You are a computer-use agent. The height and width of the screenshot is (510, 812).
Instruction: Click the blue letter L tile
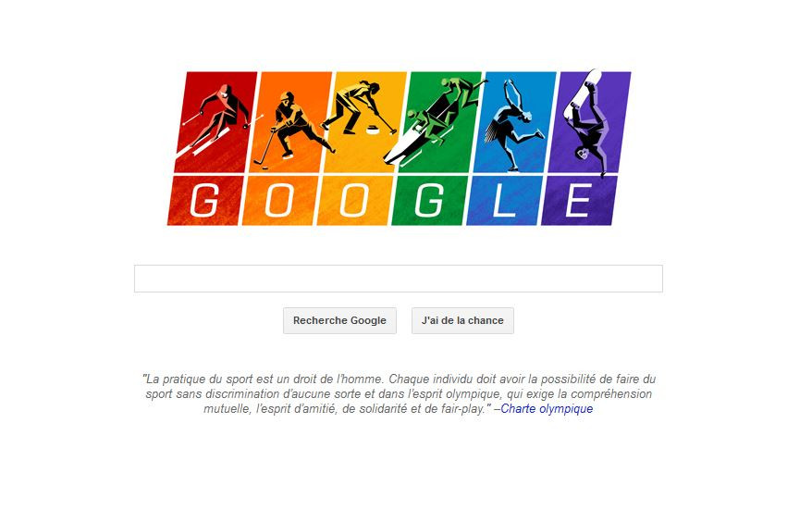[x=504, y=201]
